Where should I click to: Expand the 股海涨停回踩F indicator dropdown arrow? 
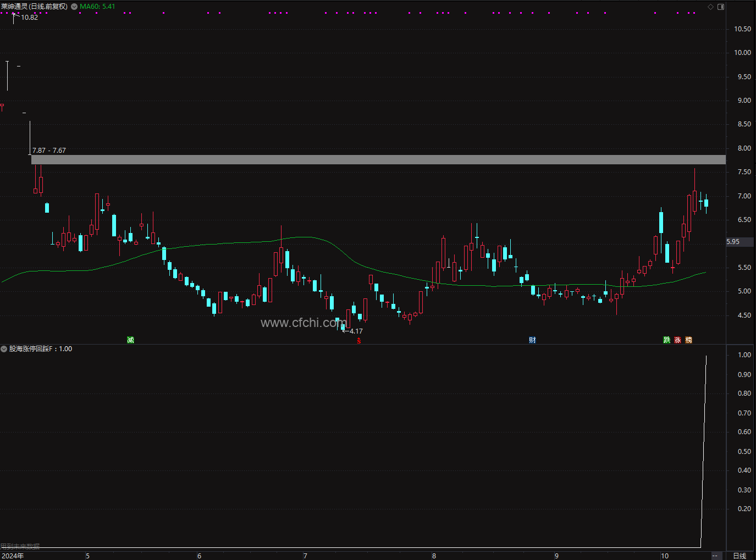pos(4,349)
